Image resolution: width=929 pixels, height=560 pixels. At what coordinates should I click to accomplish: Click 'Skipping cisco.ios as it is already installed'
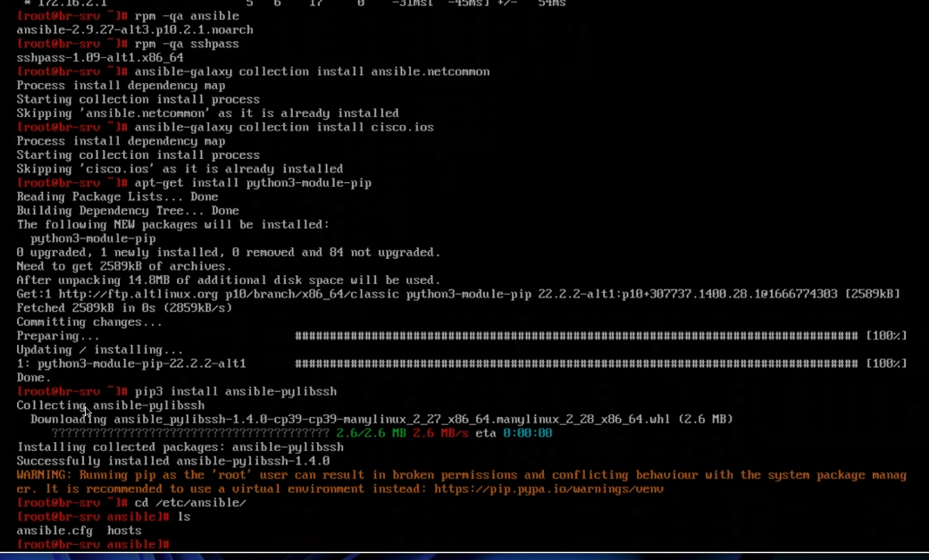click(x=180, y=169)
